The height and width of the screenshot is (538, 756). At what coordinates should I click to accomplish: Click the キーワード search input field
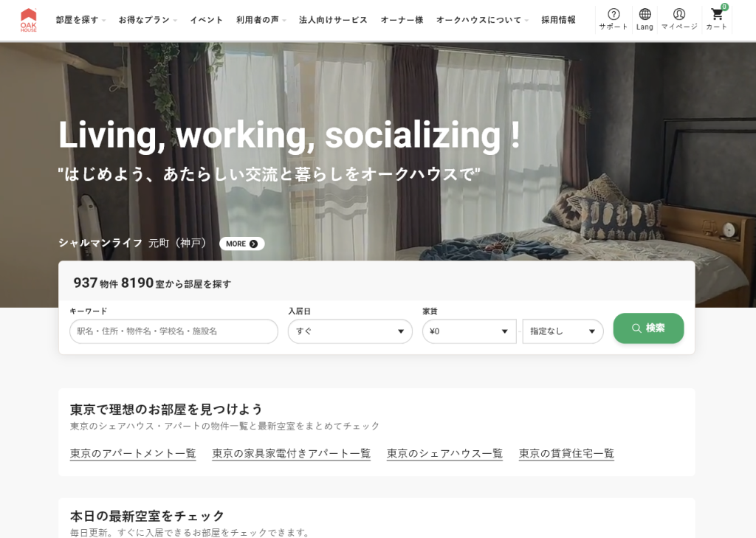pyautogui.click(x=173, y=331)
